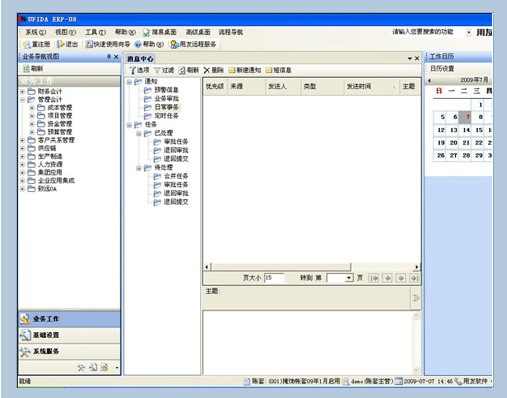Click 刷新 in the 消息中心 toolbar

pos(189,70)
